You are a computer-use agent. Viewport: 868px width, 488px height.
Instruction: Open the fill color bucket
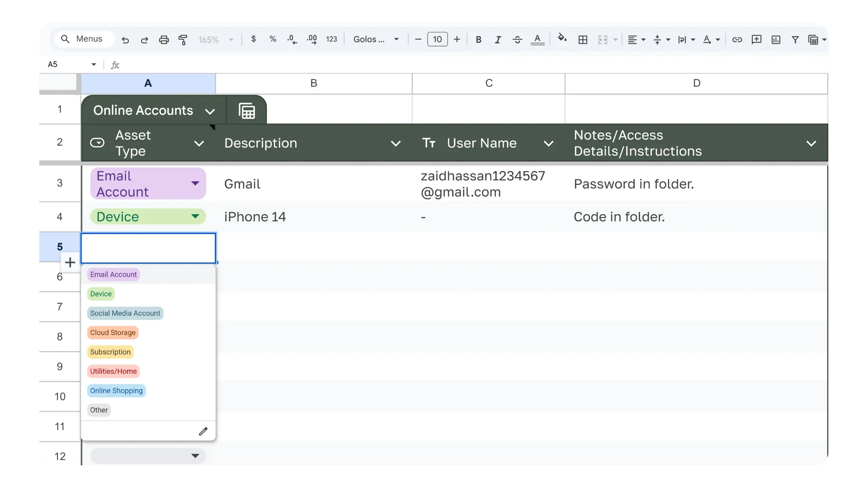pyautogui.click(x=562, y=38)
